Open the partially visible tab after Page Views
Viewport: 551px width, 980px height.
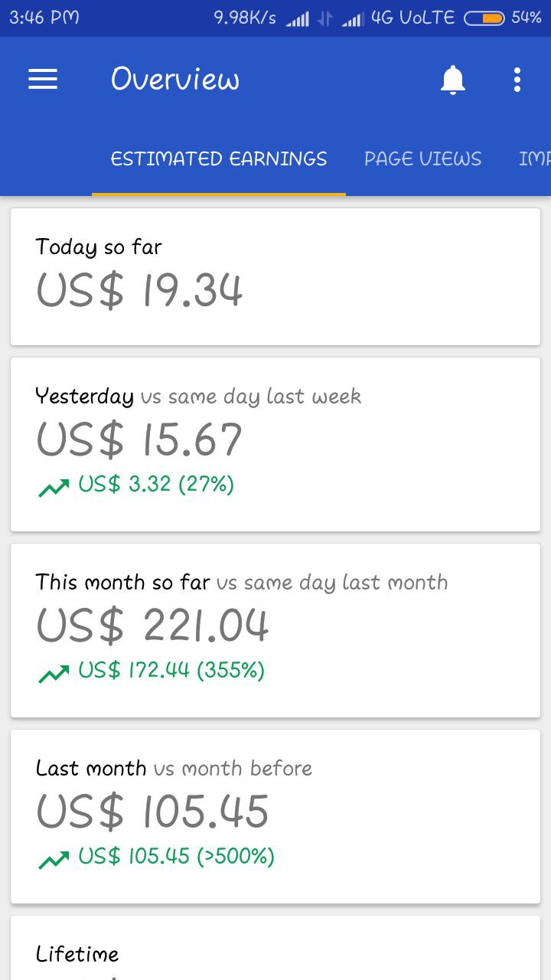[534, 159]
